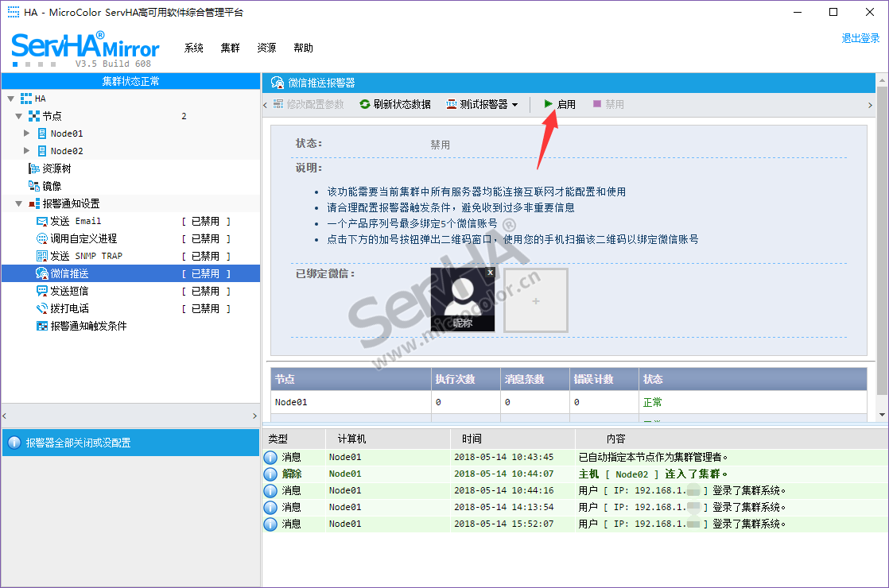Click the send Email (发送 Email) envelope icon
Viewport: 889px width, 588px height.
(x=42, y=221)
